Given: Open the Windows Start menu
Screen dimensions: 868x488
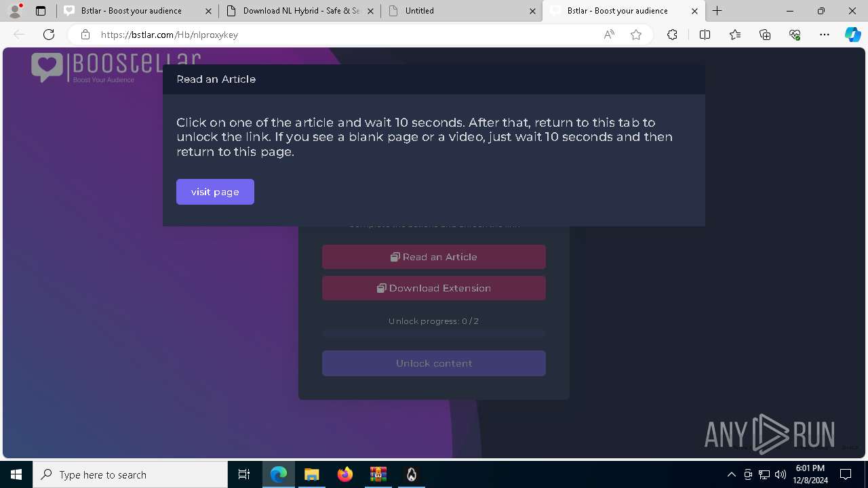Looking at the screenshot, I should tap(16, 474).
